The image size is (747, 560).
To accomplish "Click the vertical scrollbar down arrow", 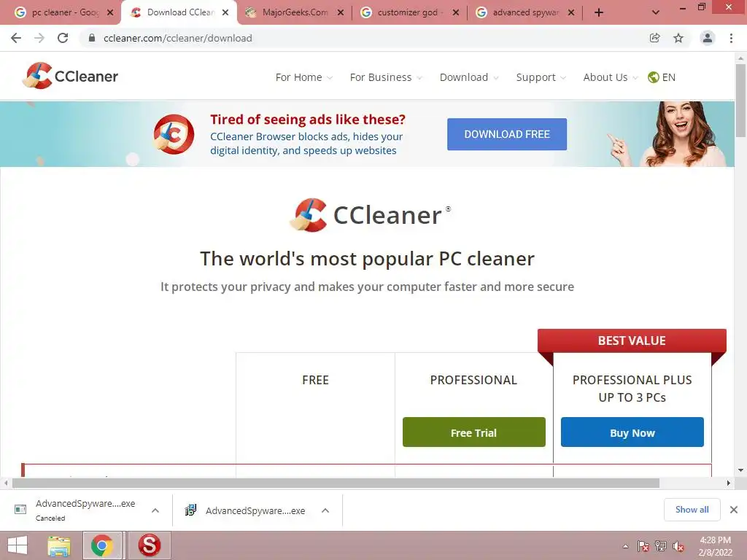I will pos(740,470).
